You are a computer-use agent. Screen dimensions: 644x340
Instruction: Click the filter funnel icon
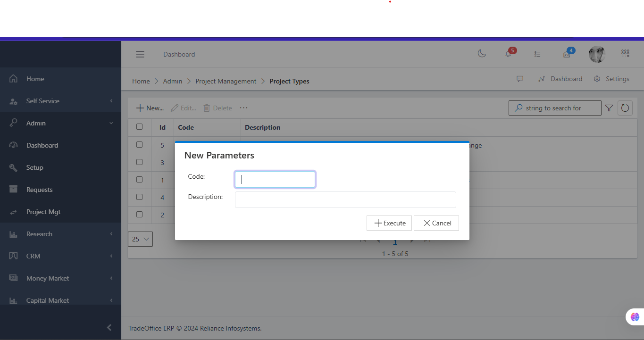point(609,108)
